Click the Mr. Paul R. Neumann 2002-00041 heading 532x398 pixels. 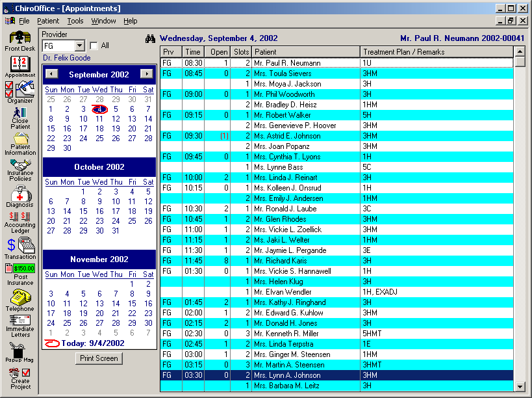462,38
